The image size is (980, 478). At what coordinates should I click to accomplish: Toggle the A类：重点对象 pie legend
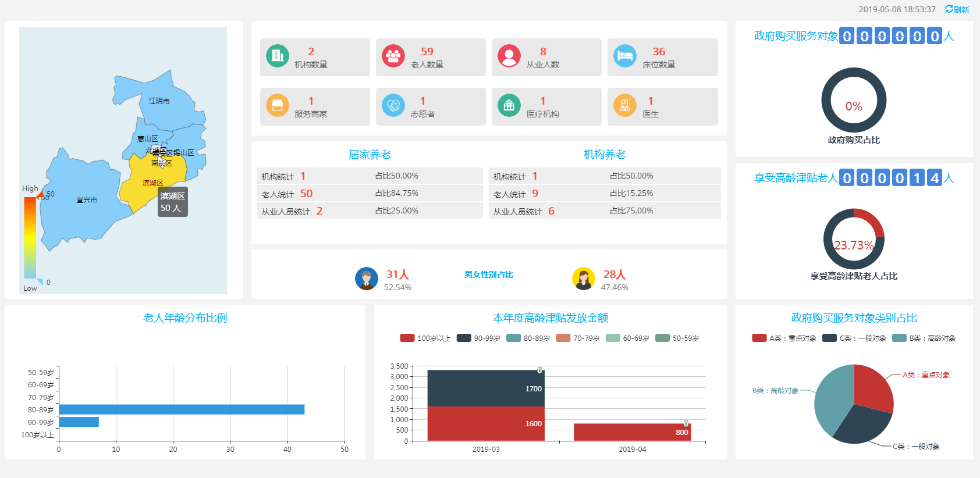point(784,338)
